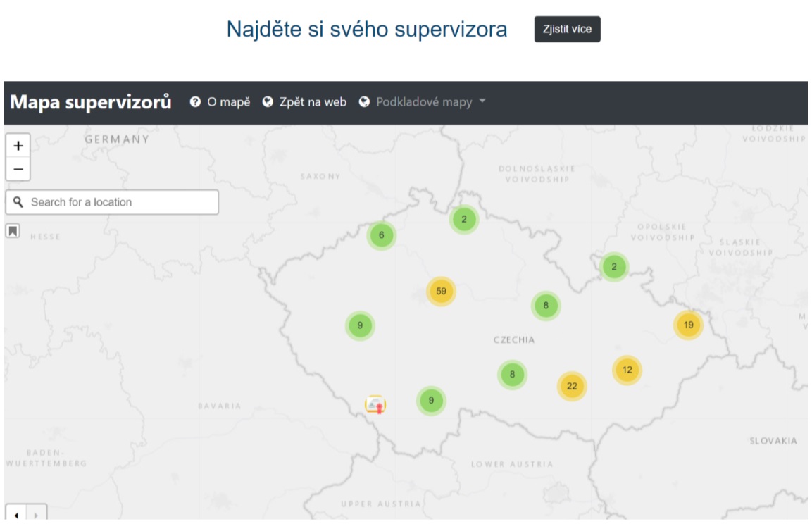812x524 pixels.
Task: Expand the yellow cluster labeled 22
Action: click(572, 386)
